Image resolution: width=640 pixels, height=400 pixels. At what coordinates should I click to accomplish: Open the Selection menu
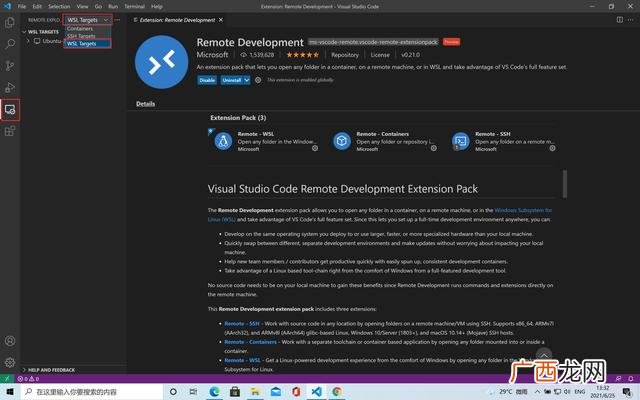tap(59, 7)
